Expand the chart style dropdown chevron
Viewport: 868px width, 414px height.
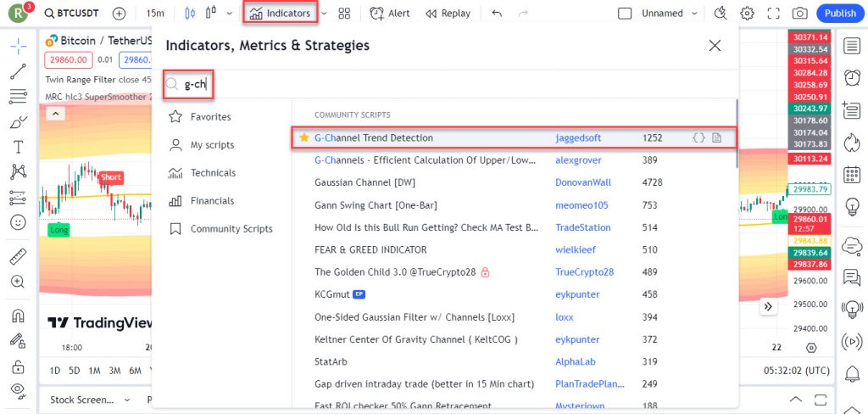point(229,14)
